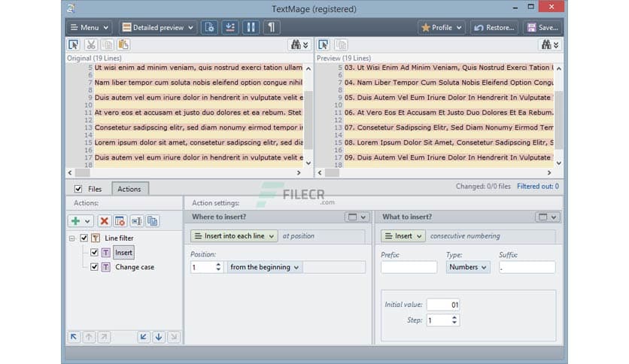Click the red X Delete action icon

(x=105, y=221)
